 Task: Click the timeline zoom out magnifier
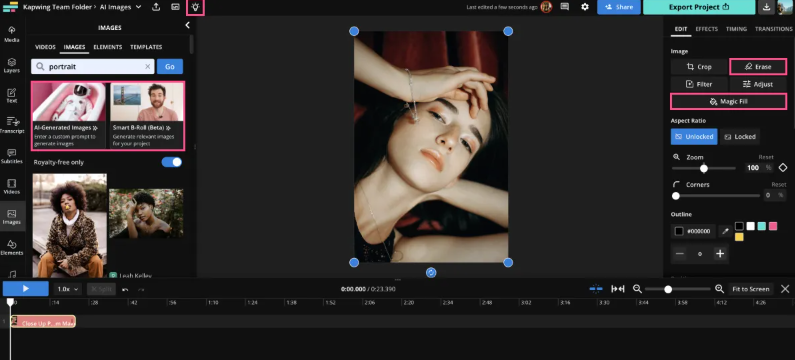(x=637, y=289)
